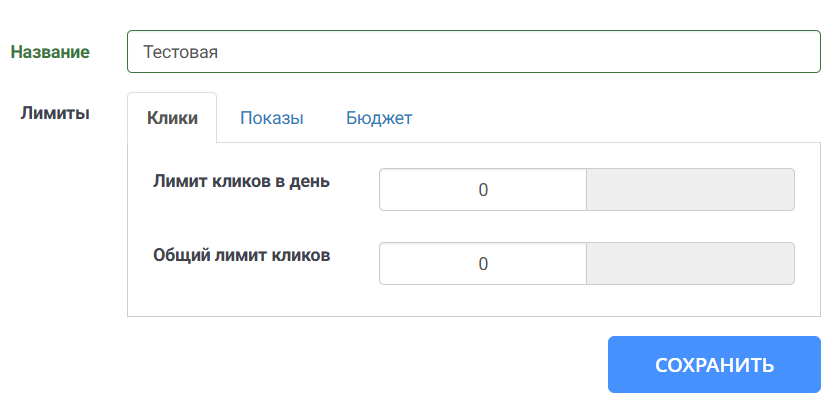Click gray addon beside daily clicks limit
831x400 pixels.
[x=690, y=190]
